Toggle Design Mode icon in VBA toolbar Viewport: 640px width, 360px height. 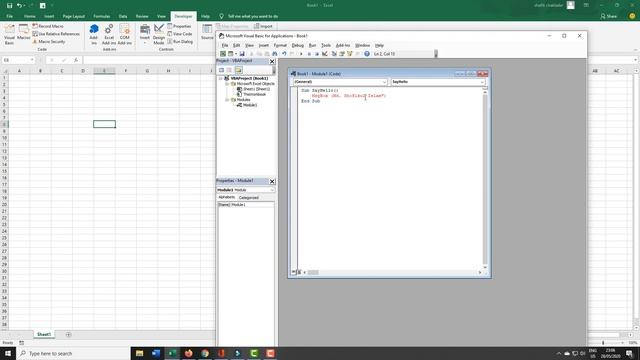tap(325, 54)
